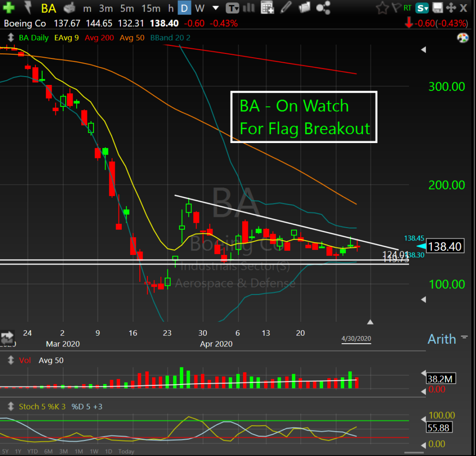The width and height of the screenshot is (476, 456).
Task: Click the save floppy disk icon
Action: click(437, 8)
